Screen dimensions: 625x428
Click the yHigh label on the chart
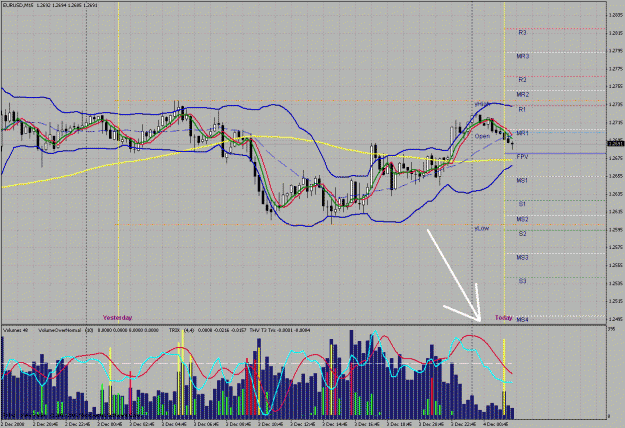482,104
